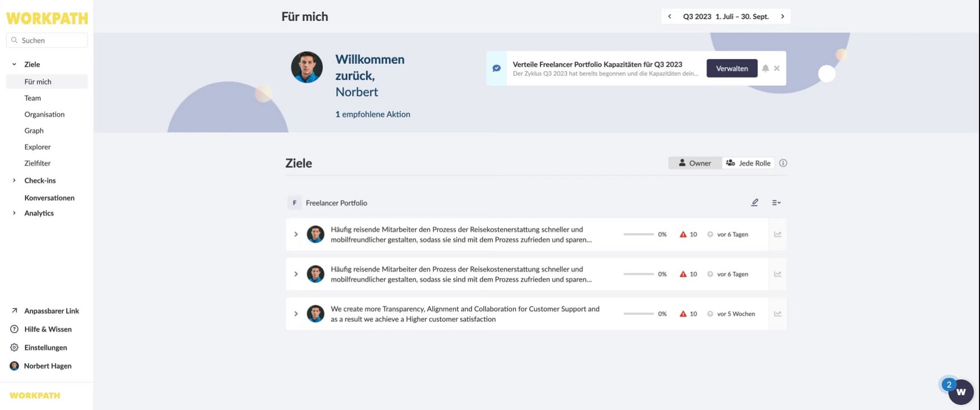This screenshot has width=980, height=410.
Task: Open the chart icon for Customer Support goal
Action: pos(778,314)
